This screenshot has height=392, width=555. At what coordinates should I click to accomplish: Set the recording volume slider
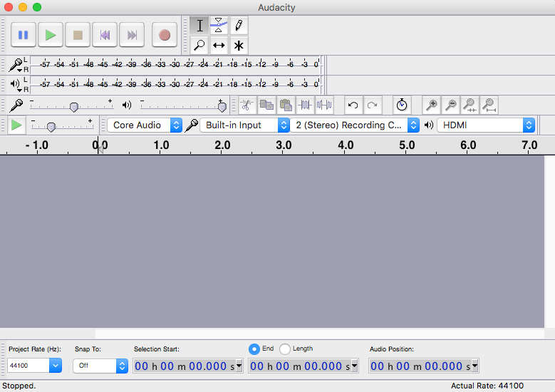73,107
